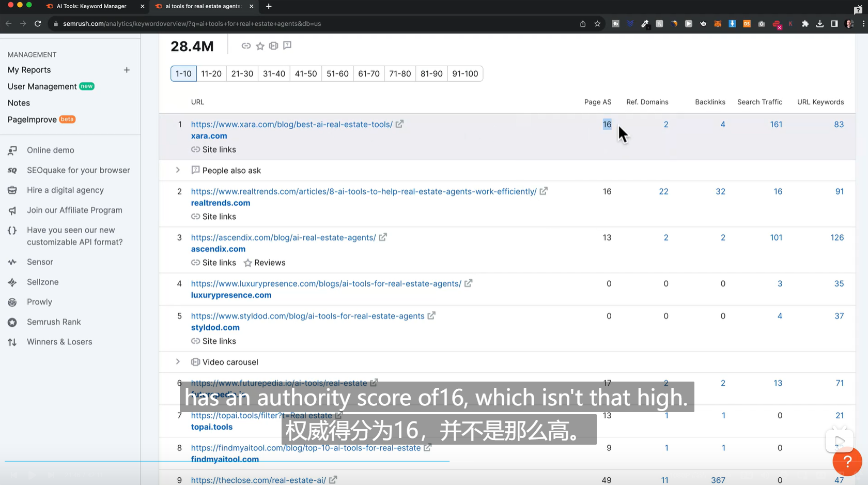The width and height of the screenshot is (868, 485).
Task: Open User Management in sidebar
Action: pyautogui.click(x=42, y=86)
